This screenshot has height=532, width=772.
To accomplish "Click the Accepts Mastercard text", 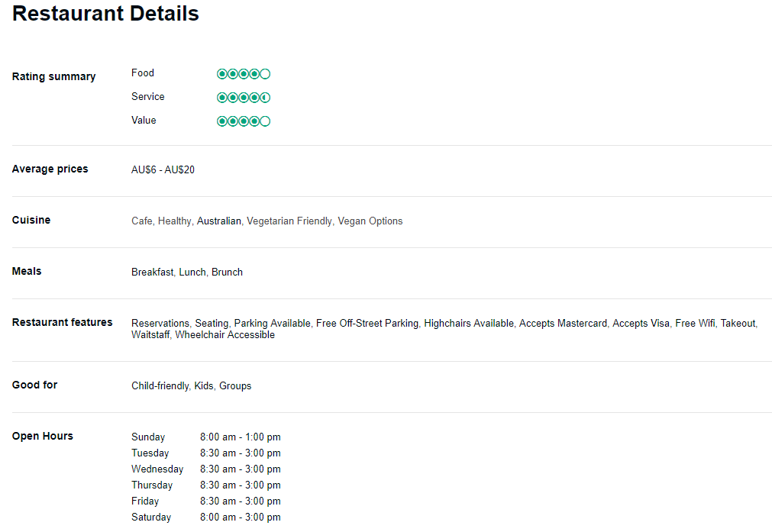I will coord(564,324).
